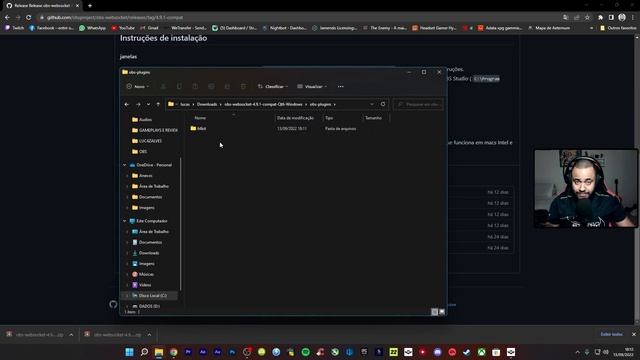Open Spotify from the taskbar
640x360 pixels.
[x=305, y=352]
